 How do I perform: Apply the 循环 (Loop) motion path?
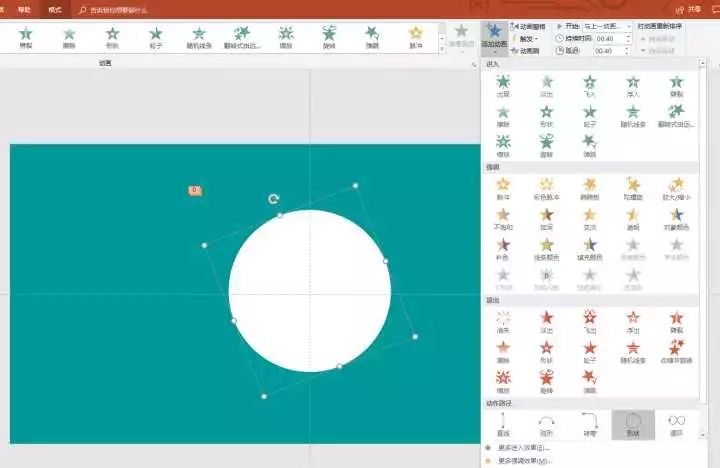click(677, 424)
